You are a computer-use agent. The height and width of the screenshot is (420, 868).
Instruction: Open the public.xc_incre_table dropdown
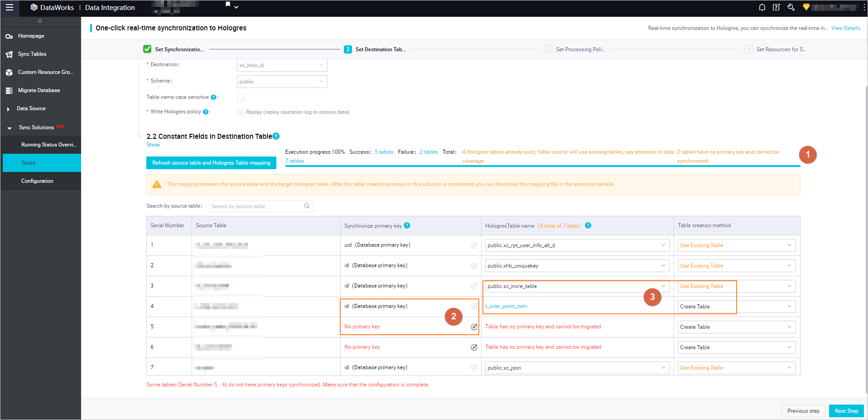[x=577, y=286]
